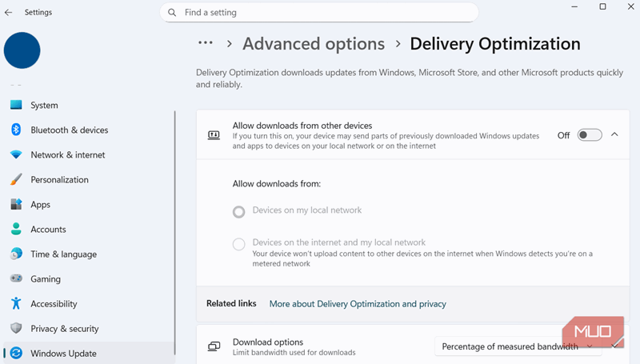The image size is (640, 364).
Task: Turn on Allow downloads from other devices
Action: pos(590,135)
